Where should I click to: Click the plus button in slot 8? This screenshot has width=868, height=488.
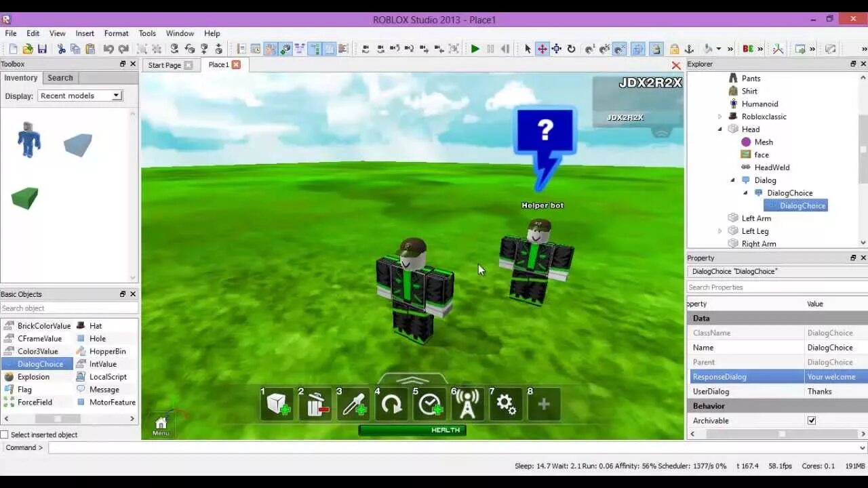[x=544, y=405]
